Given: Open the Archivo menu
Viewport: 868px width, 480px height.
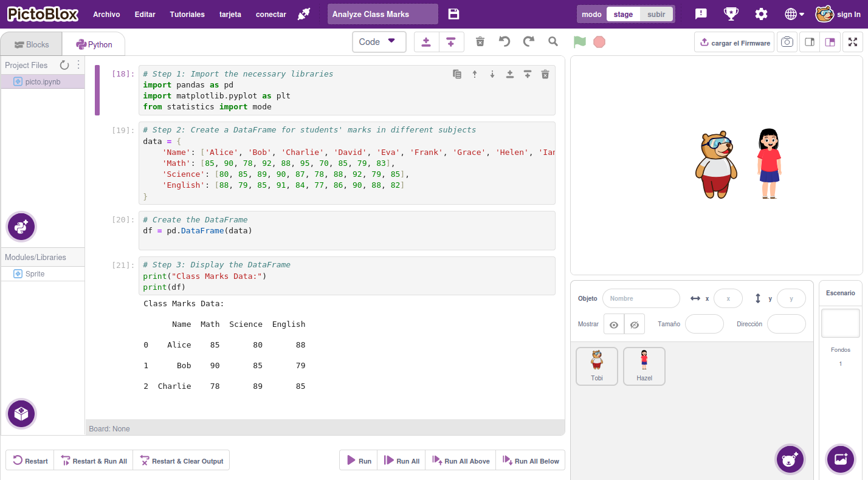Looking at the screenshot, I should point(106,14).
